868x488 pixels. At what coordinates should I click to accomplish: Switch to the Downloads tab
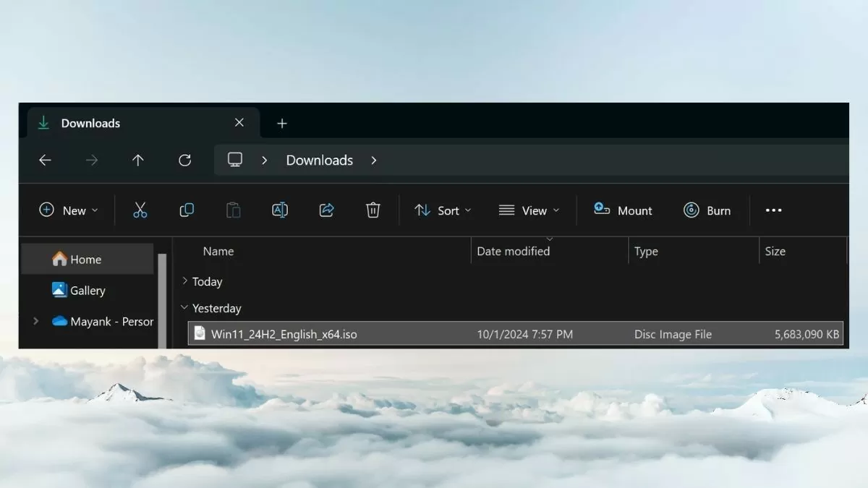point(90,123)
